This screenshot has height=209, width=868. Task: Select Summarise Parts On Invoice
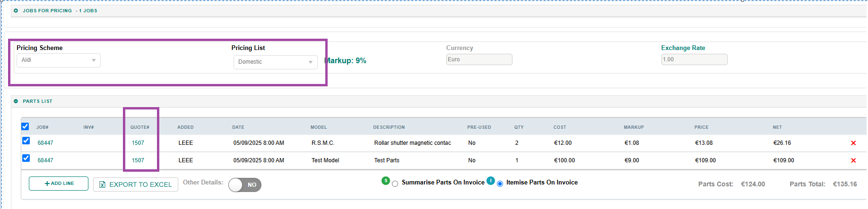pos(395,184)
